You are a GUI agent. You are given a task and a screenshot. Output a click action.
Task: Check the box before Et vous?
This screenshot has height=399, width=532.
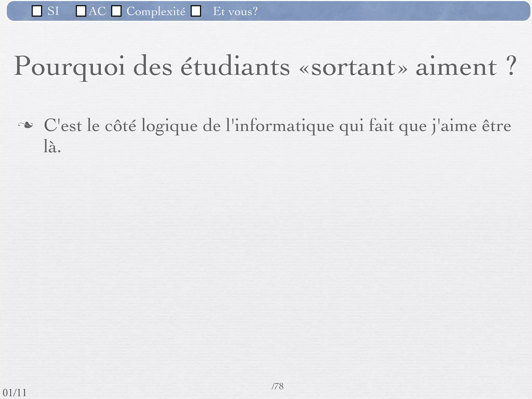(196, 11)
